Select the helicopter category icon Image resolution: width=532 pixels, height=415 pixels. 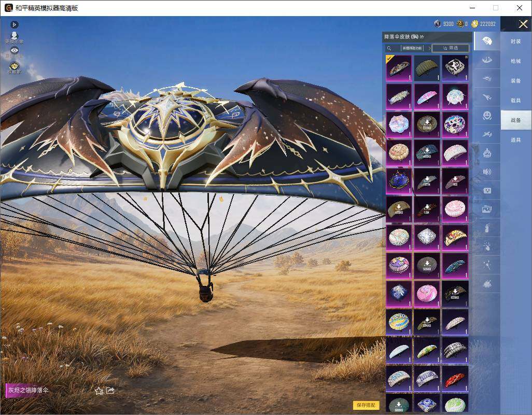(x=487, y=79)
